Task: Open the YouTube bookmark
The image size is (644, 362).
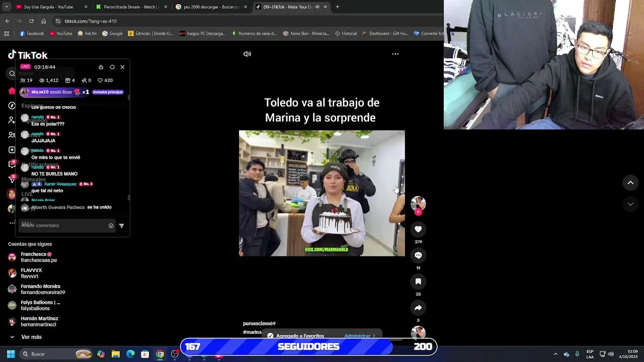Action: 61,34
